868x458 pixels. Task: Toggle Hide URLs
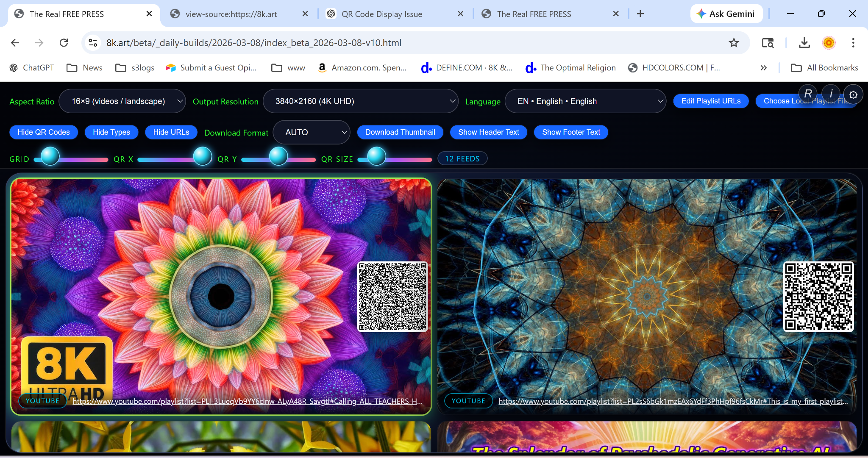(171, 132)
